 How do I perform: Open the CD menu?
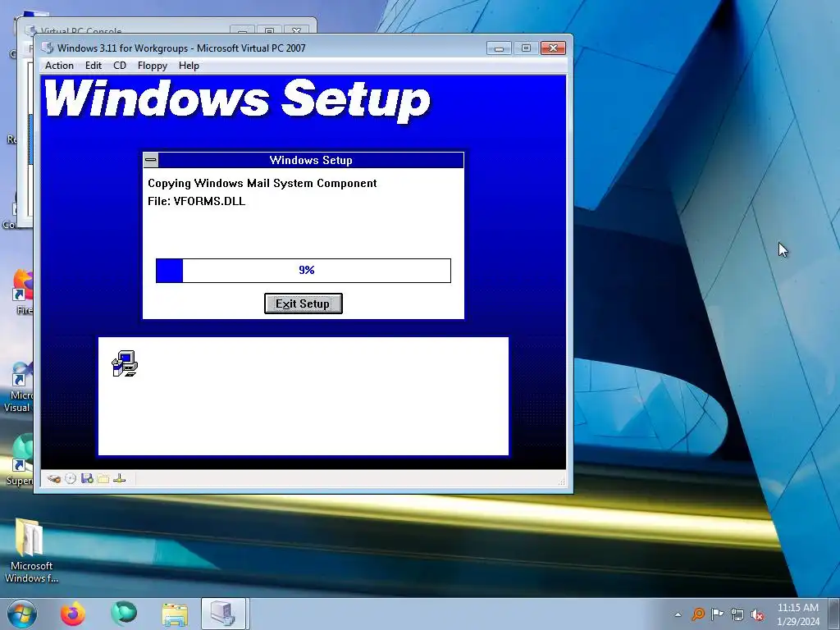click(120, 66)
